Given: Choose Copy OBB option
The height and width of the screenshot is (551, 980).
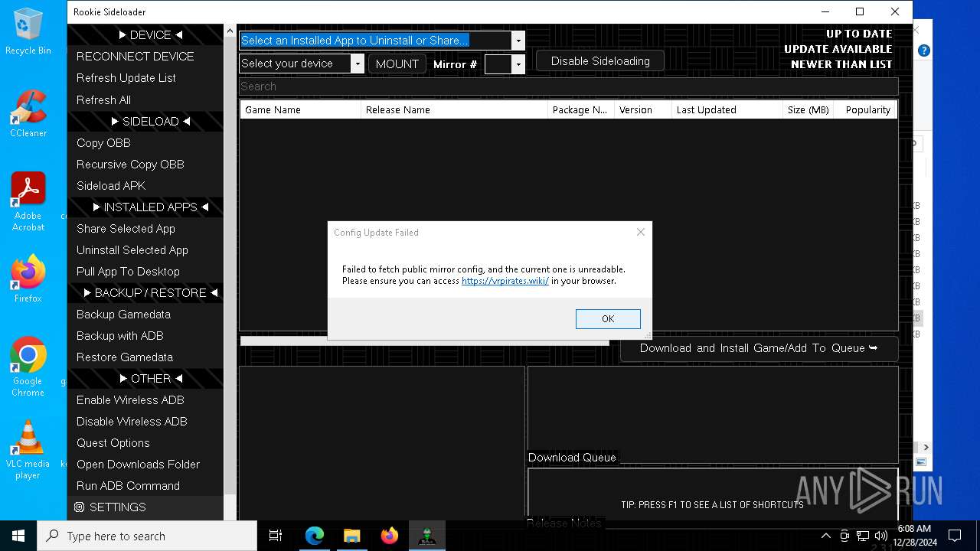Looking at the screenshot, I should point(145,143).
